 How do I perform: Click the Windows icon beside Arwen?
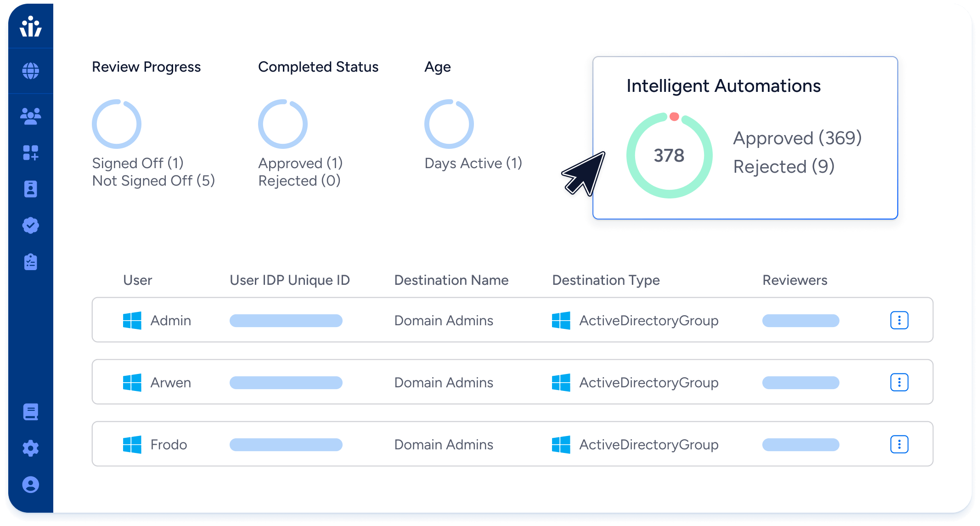pyautogui.click(x=132, y=382)
